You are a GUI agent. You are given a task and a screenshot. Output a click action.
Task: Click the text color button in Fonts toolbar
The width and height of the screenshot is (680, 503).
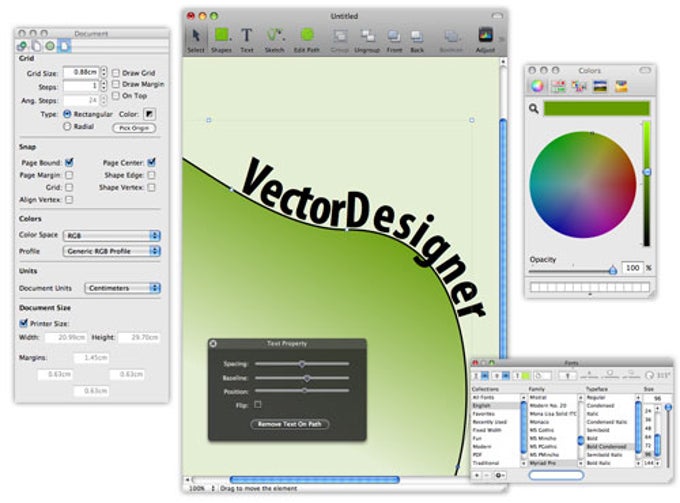521,376
